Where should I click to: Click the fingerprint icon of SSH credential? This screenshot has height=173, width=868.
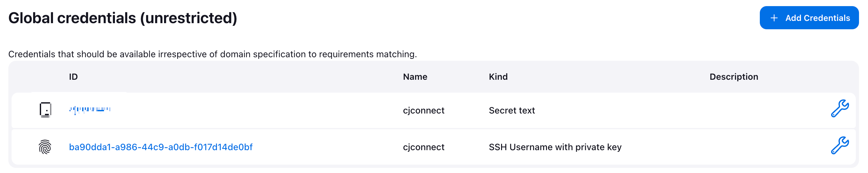[45, 147]
